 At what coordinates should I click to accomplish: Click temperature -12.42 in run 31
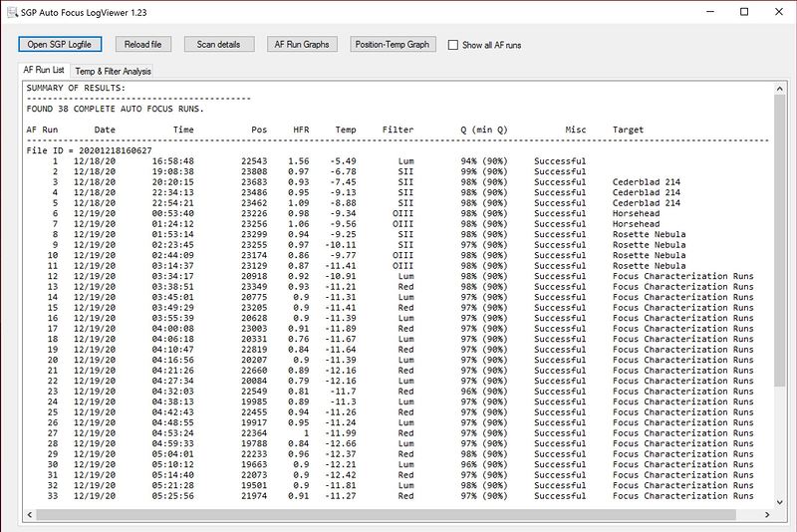[341, 475]
